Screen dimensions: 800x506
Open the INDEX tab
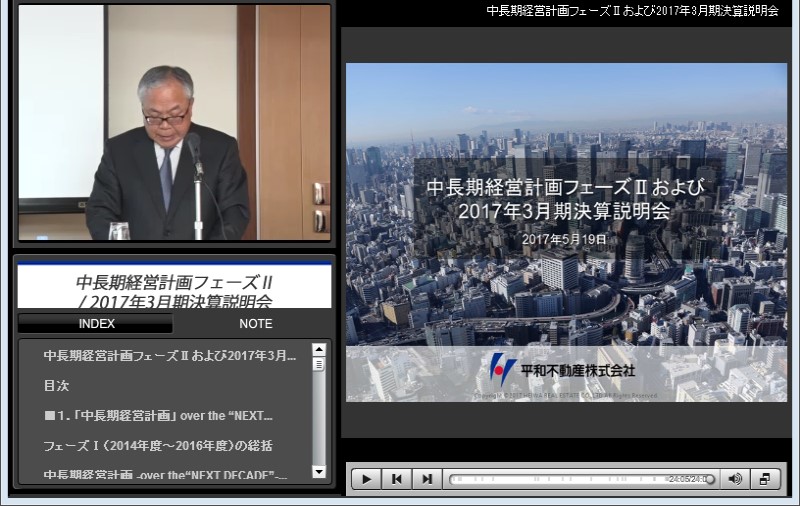(x=96, y=324)
